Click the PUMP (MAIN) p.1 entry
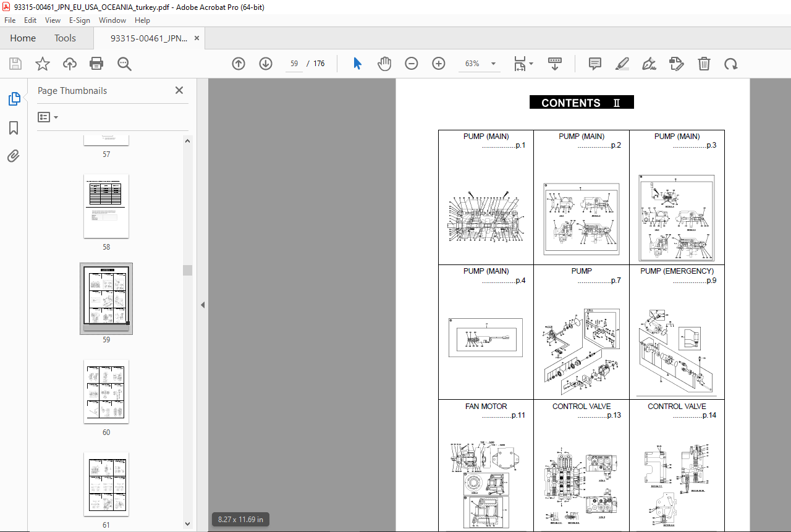Screen dimensions: 791x532 pyautogui.click(x=486, y=197)
